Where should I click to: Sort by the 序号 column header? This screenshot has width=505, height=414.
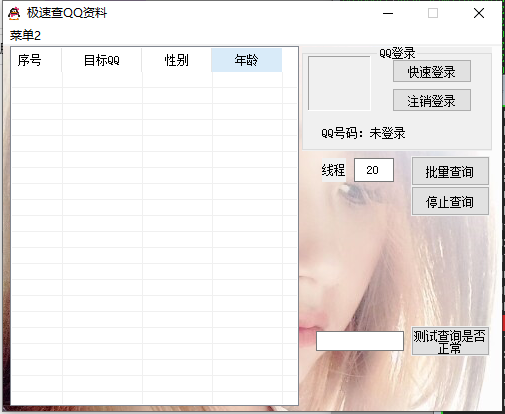(36, 60)
